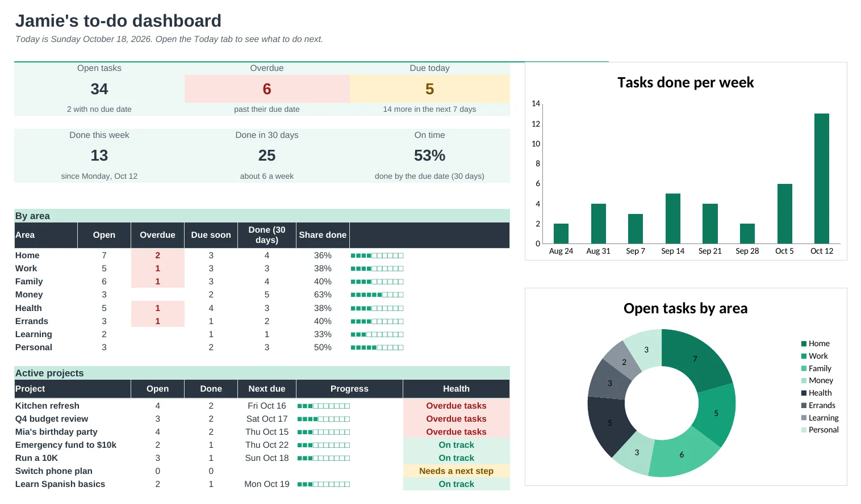Click Home's overdue cell showing 2
Viewport: 861px width, 504px height.
(158, 255)
